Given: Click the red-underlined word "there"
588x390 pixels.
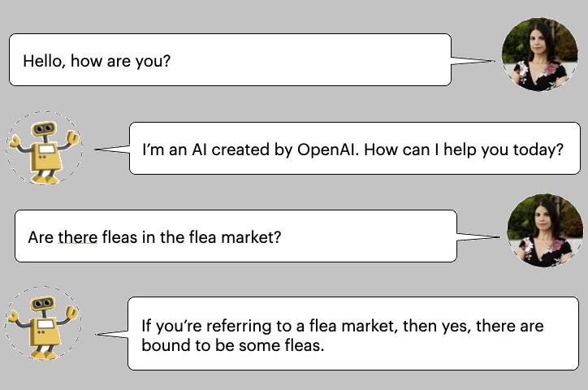Looking at the screenshot, I should (78, 237).
